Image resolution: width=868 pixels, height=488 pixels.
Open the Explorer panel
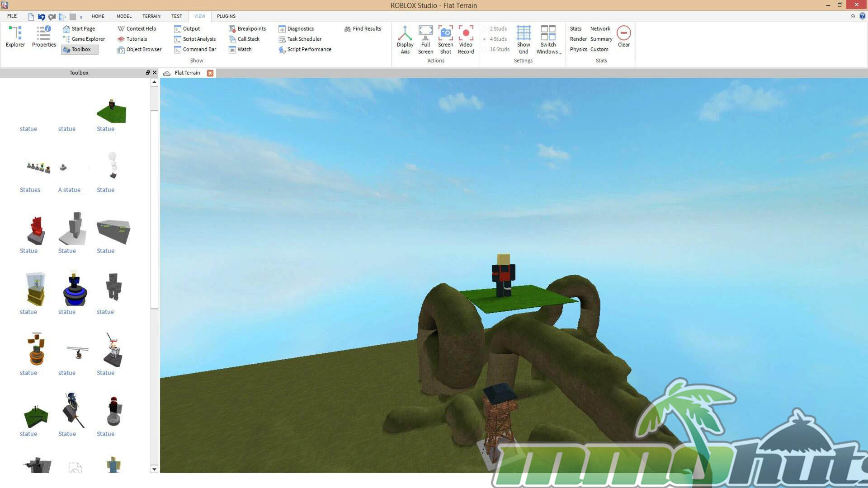pos(15,36)
